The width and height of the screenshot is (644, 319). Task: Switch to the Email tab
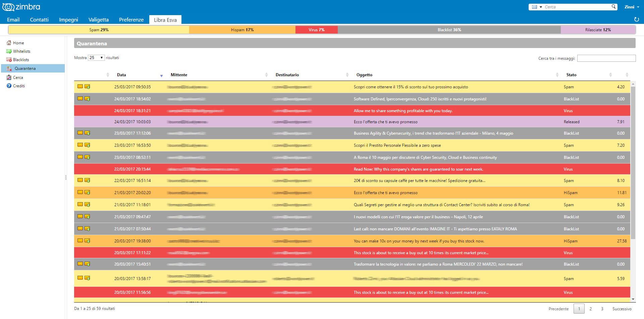click(13, 19)
